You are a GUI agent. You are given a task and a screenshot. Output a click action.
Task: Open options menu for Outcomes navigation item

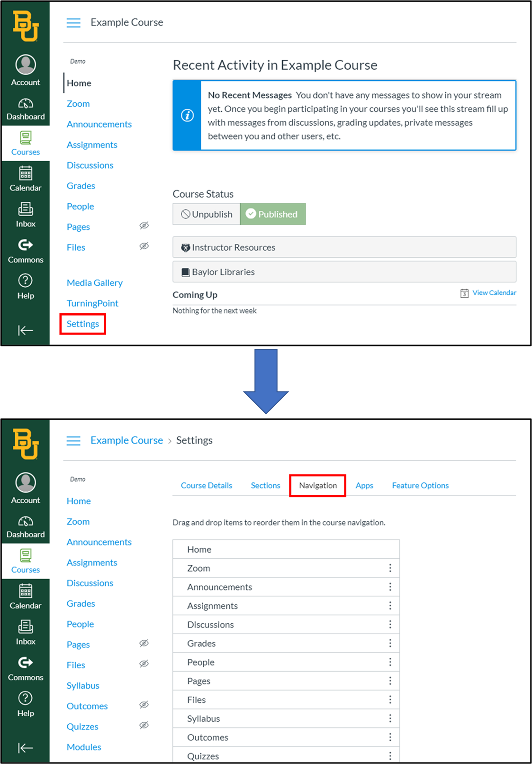[390, 737]
